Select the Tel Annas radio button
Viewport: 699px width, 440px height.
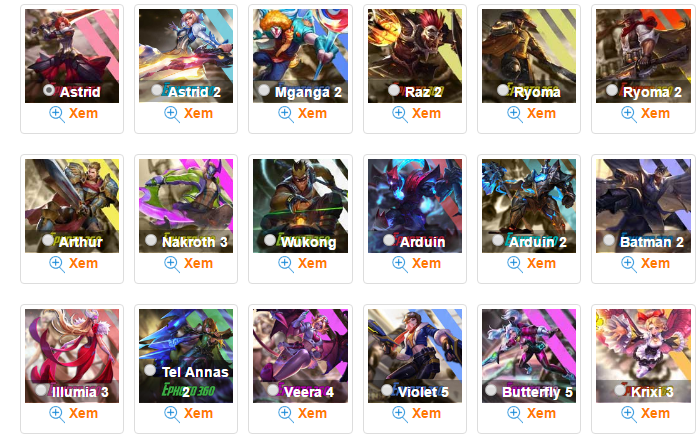pyautogui.click(x=150, y=370)
